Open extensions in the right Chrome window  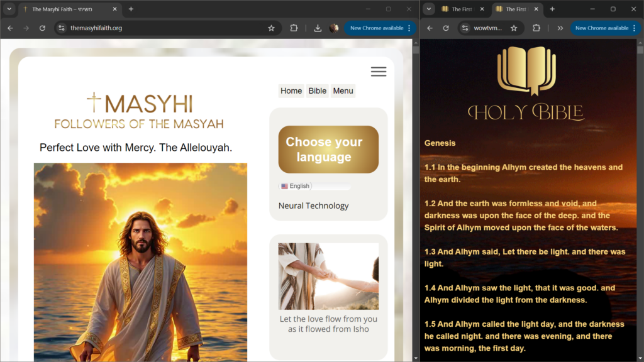[x=536, y=28]
